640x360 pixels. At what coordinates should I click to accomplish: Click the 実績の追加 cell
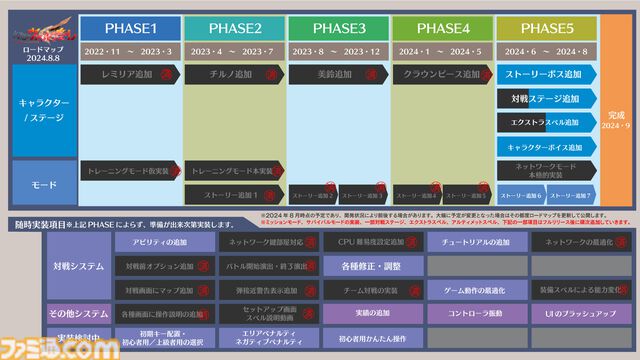point(373,314)
